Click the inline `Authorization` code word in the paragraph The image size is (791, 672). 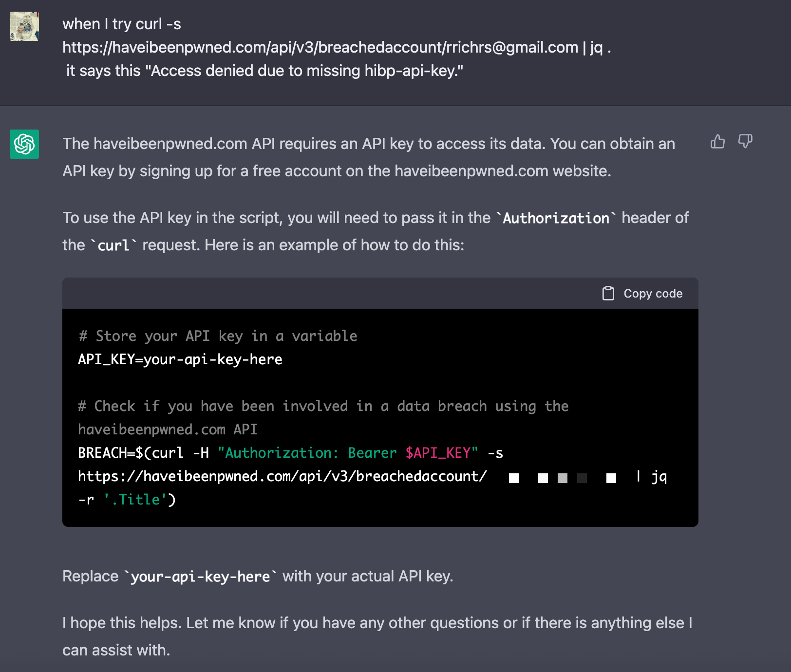click(x=556, y=218)
